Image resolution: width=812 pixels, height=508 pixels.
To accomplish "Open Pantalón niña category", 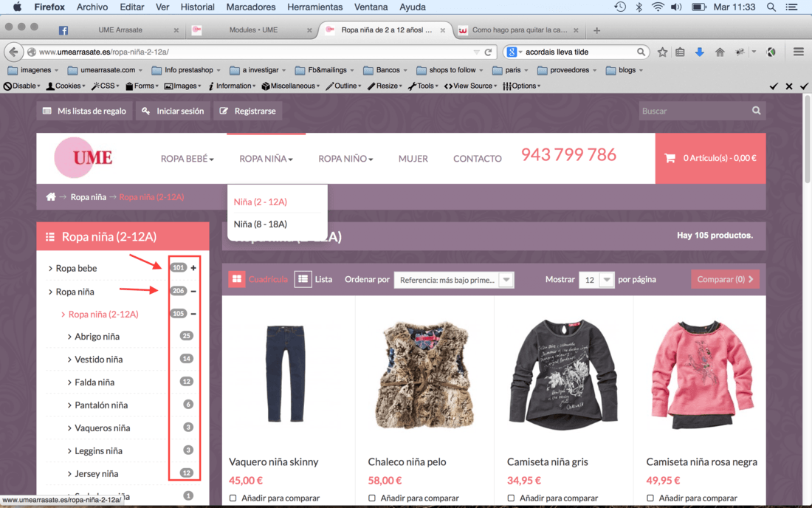I will 101,405.
